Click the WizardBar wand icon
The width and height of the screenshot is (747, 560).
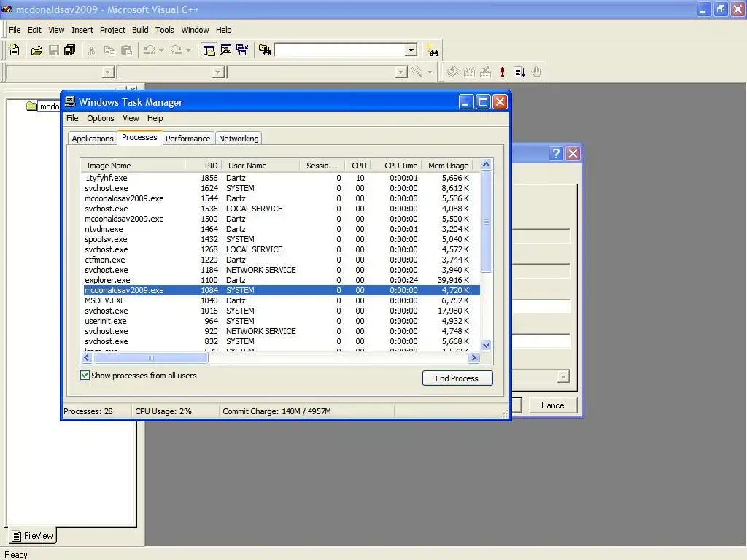coord(417,72)
